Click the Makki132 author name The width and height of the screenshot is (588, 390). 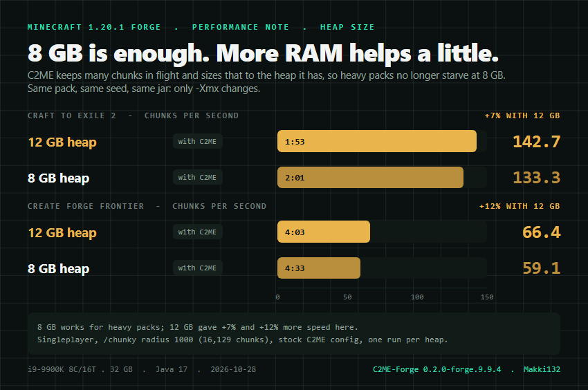[x=542, y=369]
